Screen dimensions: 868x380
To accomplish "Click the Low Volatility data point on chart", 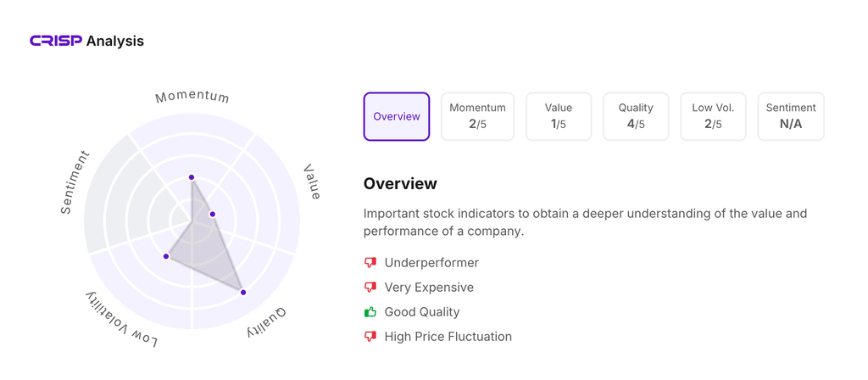I will point(166,256).
